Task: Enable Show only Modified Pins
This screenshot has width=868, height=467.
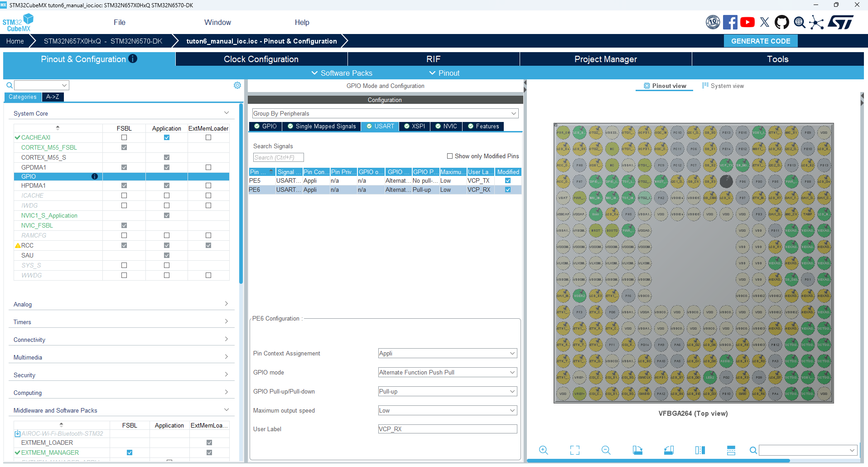Action: [x=450, y=156]
